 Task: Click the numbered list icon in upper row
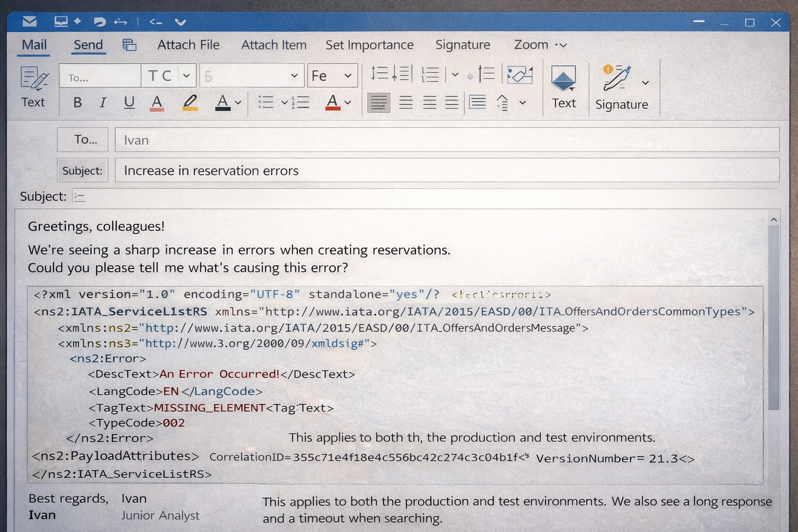click(x=430, y=74)
